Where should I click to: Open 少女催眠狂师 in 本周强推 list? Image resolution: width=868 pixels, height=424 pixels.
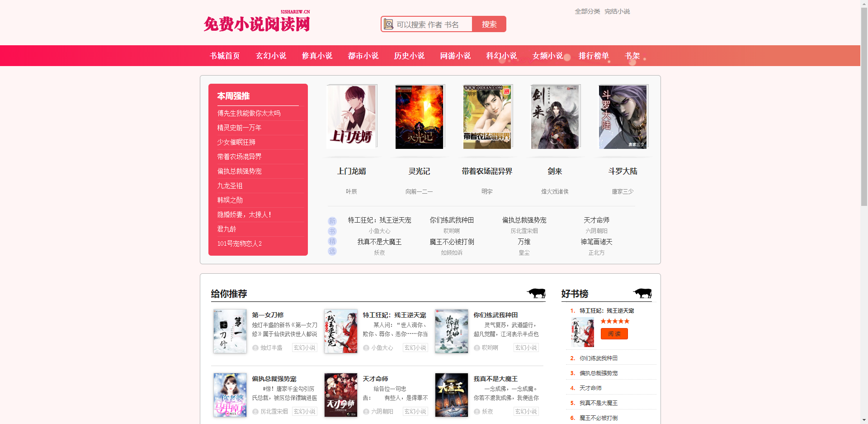pyautogui.click(x=236, y=142)
